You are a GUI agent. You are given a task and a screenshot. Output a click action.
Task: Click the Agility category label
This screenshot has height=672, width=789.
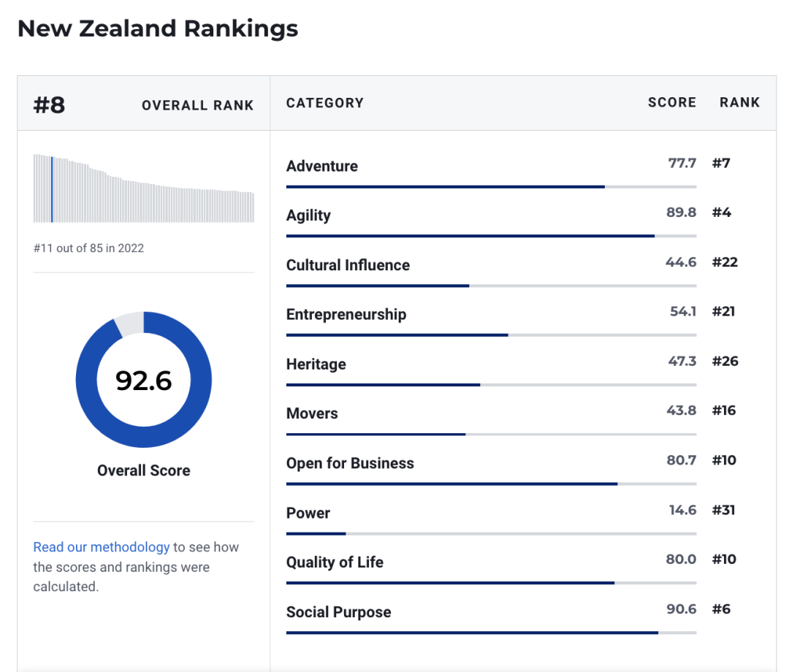click(x=308, y=215)
